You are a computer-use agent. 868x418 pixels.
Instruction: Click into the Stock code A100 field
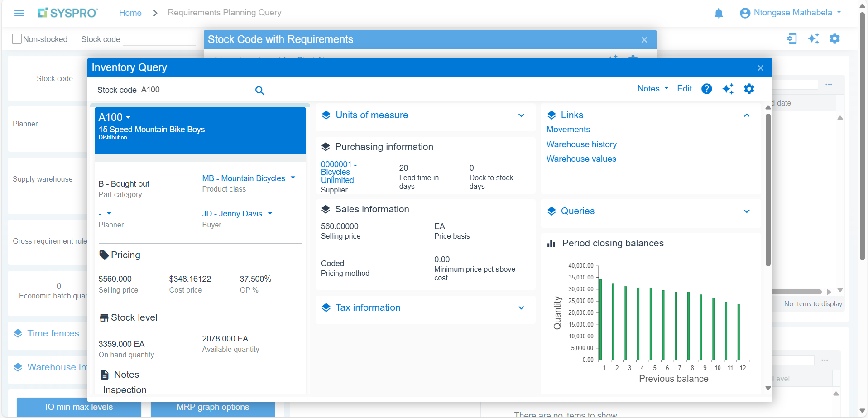[x=195, y=90]
